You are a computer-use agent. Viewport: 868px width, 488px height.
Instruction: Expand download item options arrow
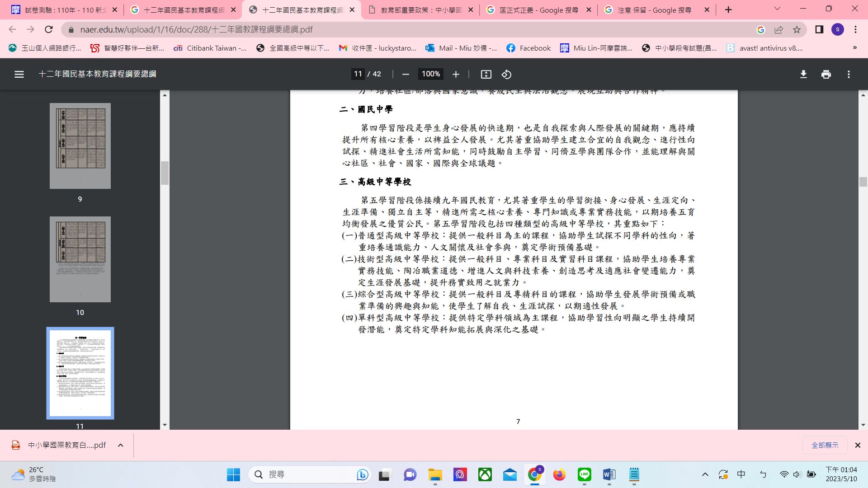click(x=121, y=445)
